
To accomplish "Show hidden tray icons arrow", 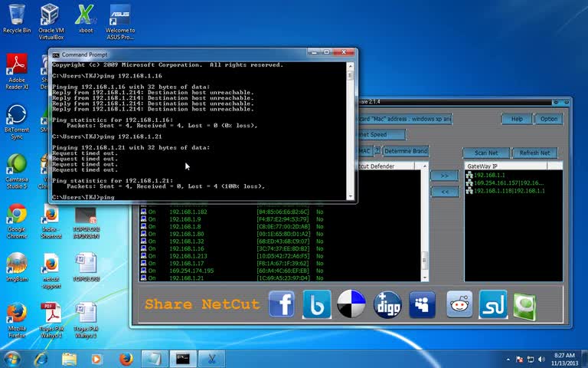I will [508, 360].
